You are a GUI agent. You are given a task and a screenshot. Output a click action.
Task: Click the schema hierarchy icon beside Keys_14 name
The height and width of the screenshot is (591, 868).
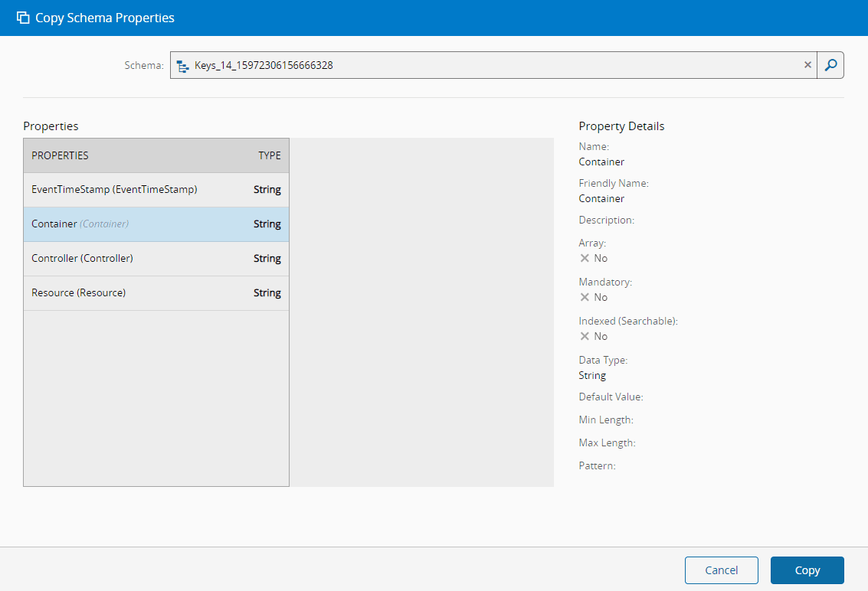pyautogui.click(x=182, y=66)
